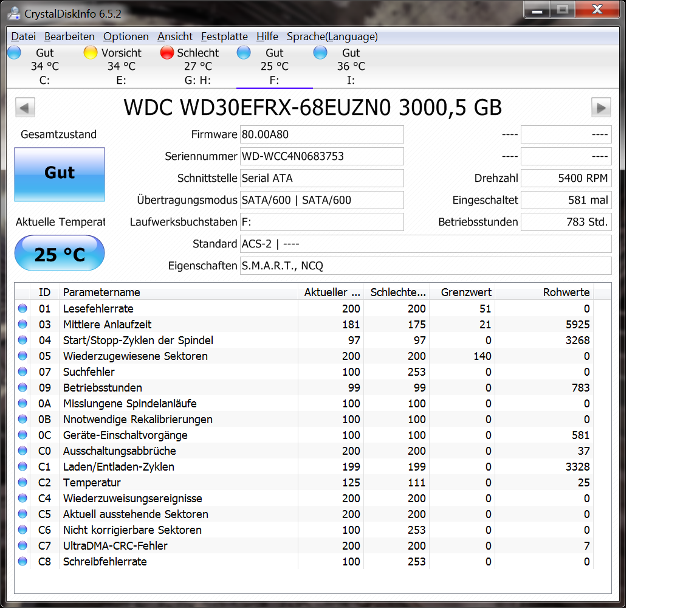The width and height of the screenshot is (700, 608).
Task: Click the Standard field ACS-2
Action: point(426,244)
